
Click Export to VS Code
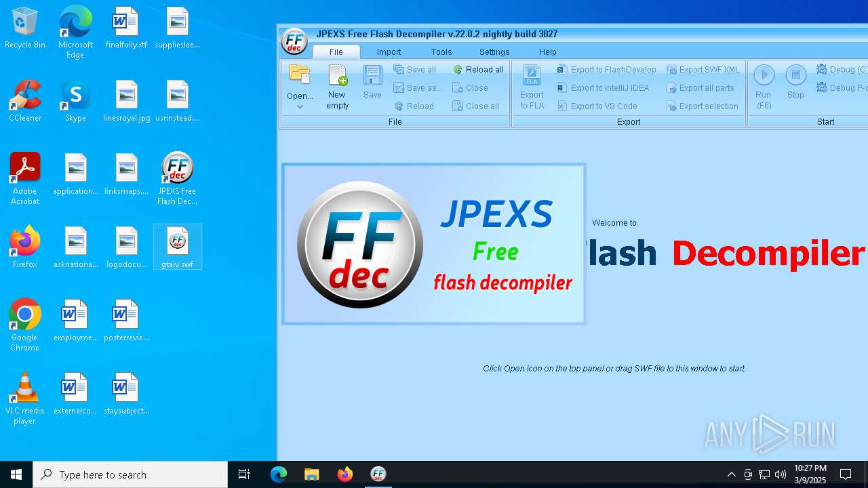point(597,106)
